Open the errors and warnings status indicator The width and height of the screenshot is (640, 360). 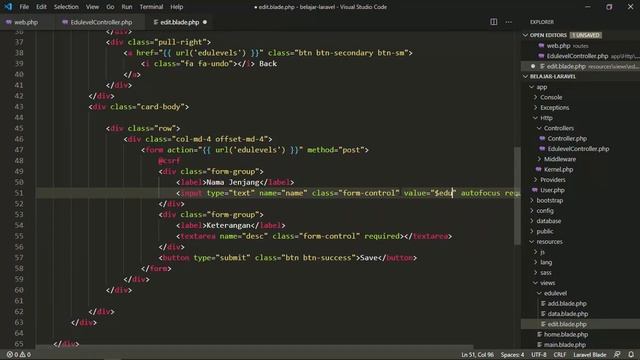tap(19, 355)
